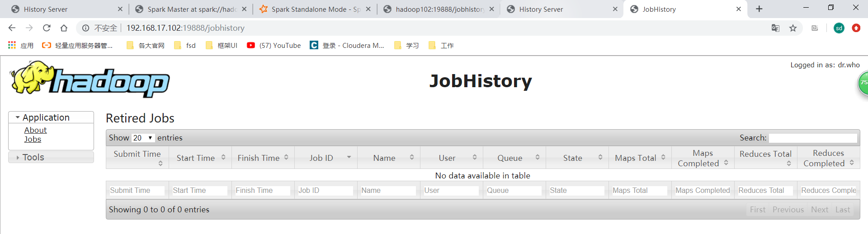
Task: Click the Last pagination button
Action: pos(843,210)
